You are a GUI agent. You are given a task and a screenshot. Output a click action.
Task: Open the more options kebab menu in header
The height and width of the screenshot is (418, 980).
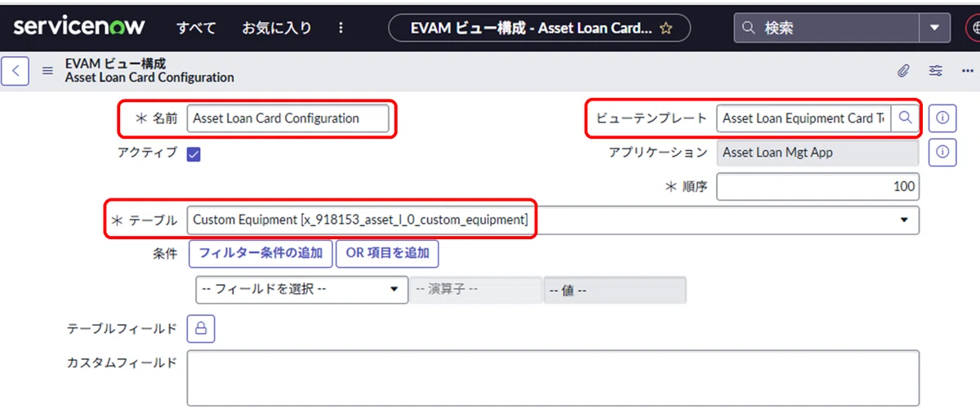(340, 28)
